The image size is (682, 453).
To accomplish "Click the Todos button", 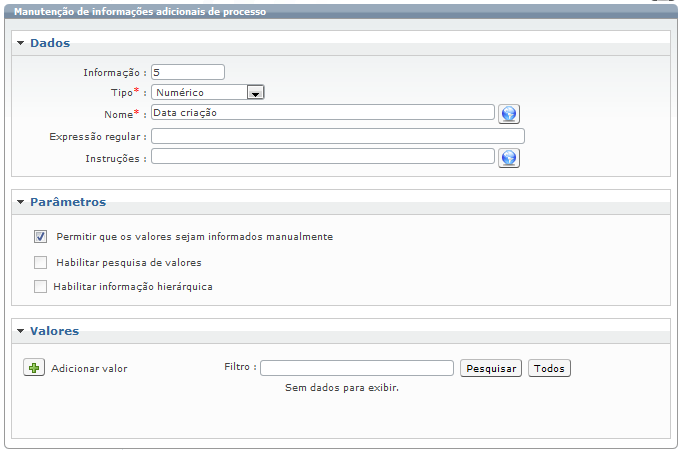I will click(x=549, y=368).
